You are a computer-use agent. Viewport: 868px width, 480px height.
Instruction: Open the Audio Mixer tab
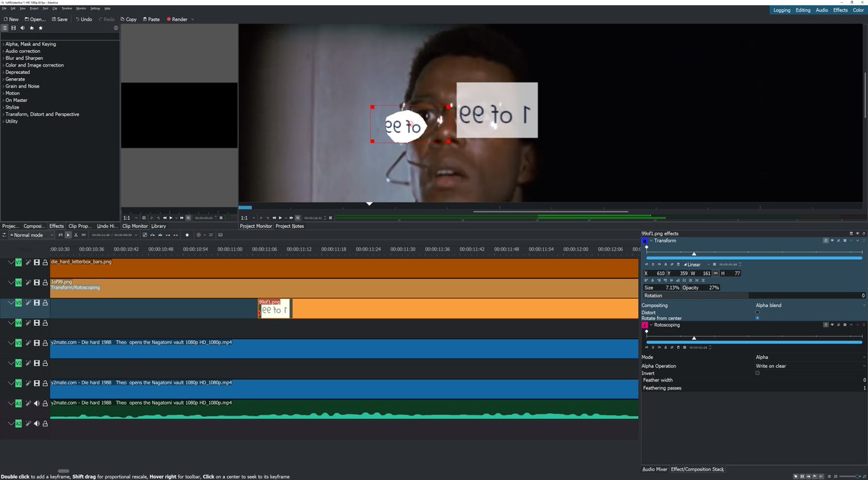click(655, 469)
